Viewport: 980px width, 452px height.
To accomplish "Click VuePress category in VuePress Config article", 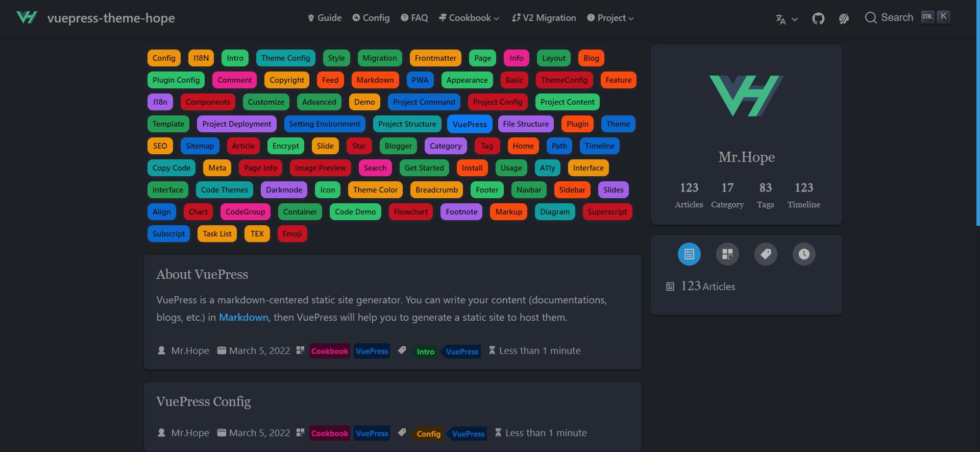I will [372, 433].
